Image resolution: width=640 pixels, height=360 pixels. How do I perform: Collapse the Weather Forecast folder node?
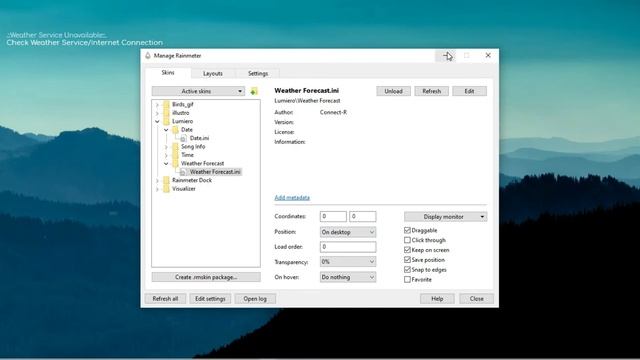coord(166,164)
